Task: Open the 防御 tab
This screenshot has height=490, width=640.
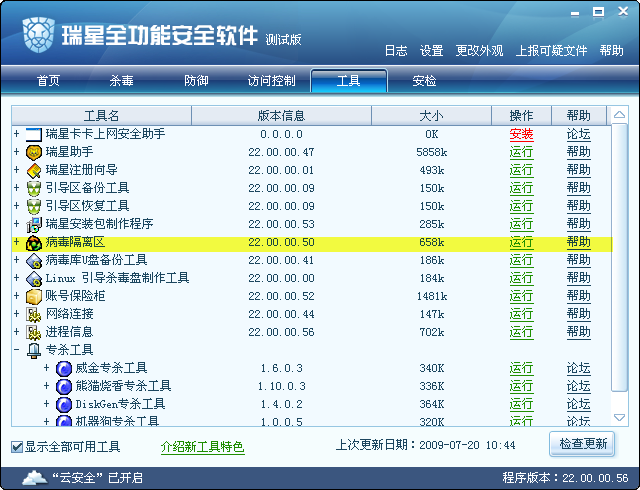Action: [196, 80]
